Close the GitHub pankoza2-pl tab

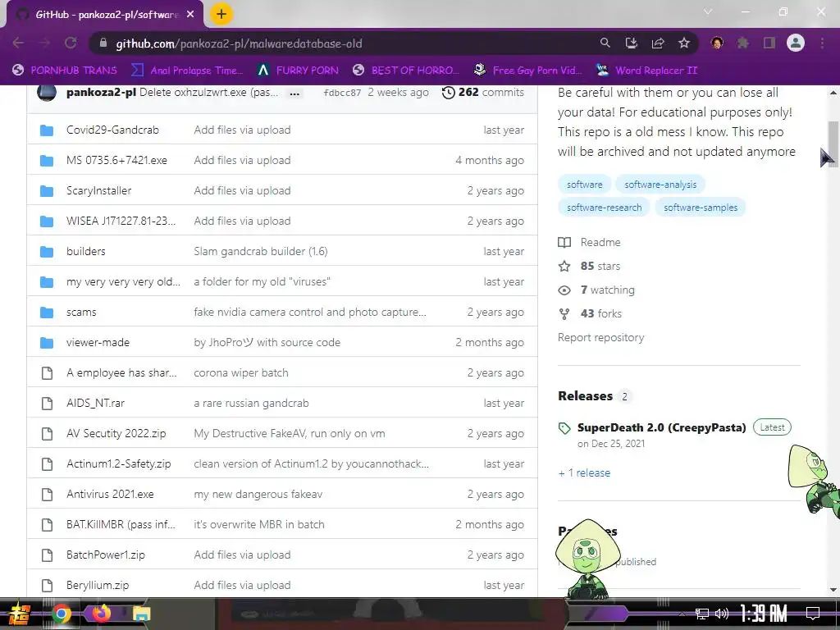[190, 15]
